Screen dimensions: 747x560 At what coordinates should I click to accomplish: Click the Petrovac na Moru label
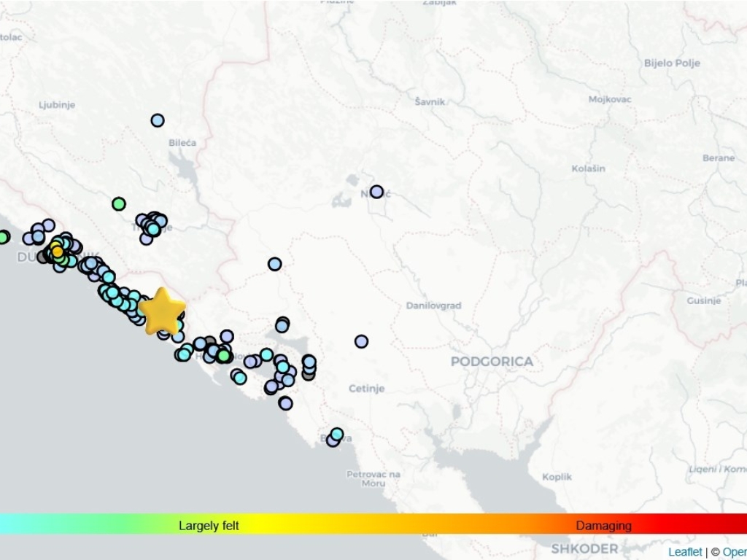click(373, 478)
